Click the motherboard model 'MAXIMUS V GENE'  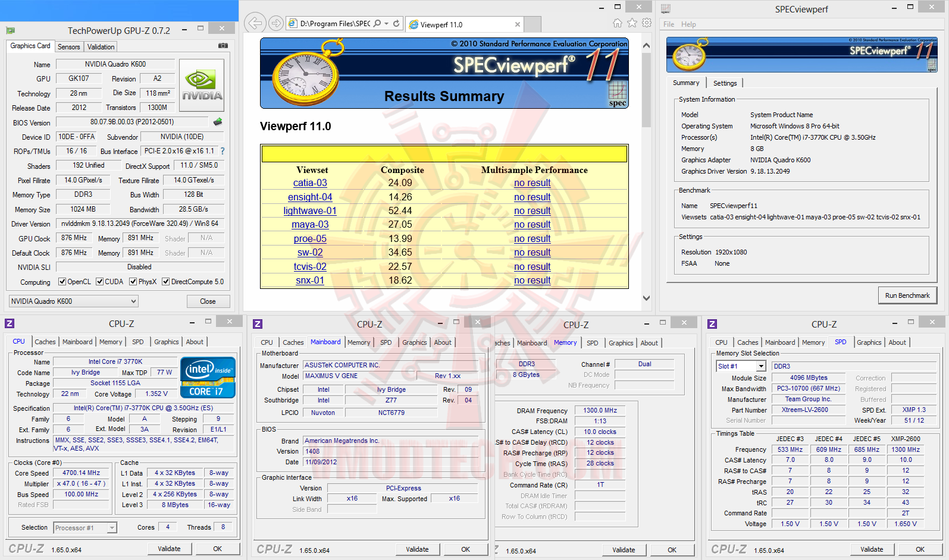[361, 376]
